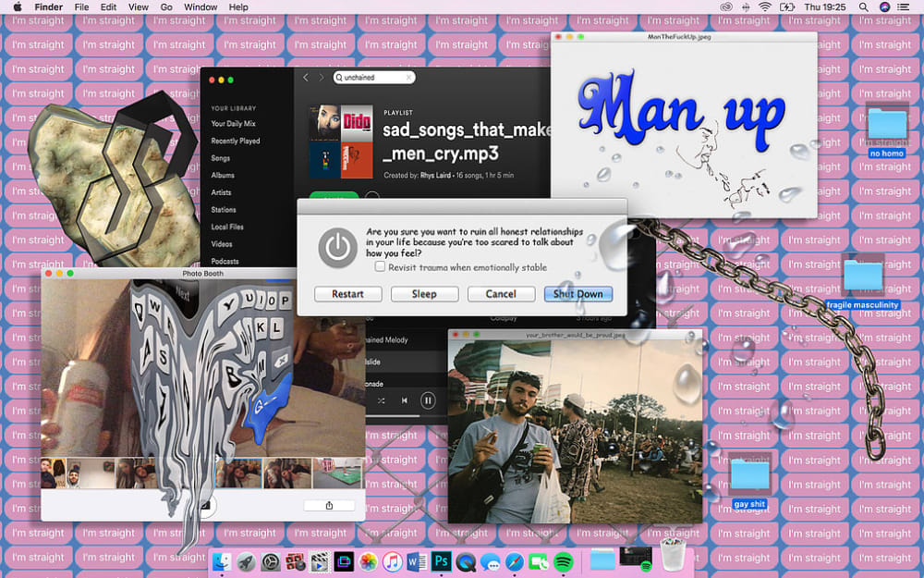Open Stations in Spotify sidebar
Image resolution: width=924 pixels, height=578 pixels.
click(224, 209)
